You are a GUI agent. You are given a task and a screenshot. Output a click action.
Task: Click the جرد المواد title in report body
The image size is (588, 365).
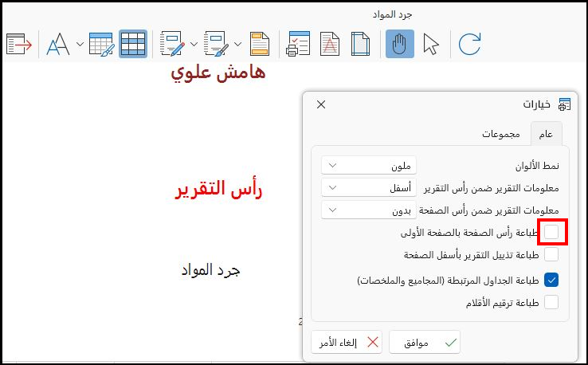pos(210,269)
